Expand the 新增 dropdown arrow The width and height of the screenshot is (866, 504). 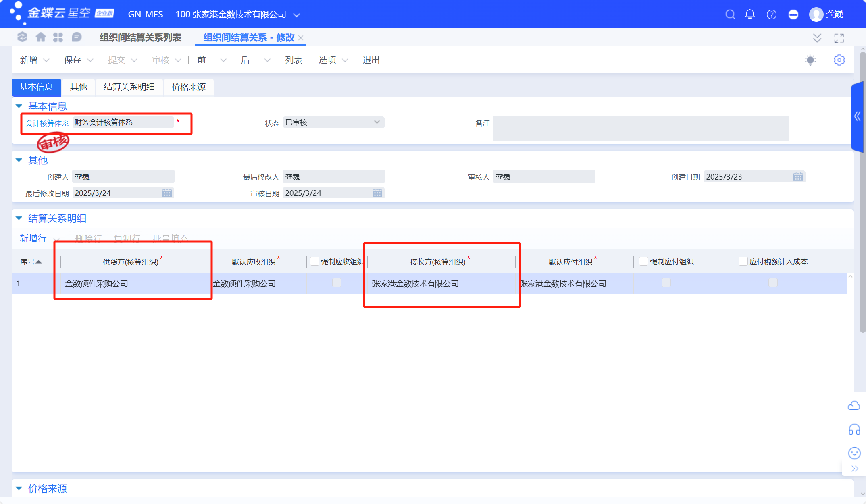point(46,60)
